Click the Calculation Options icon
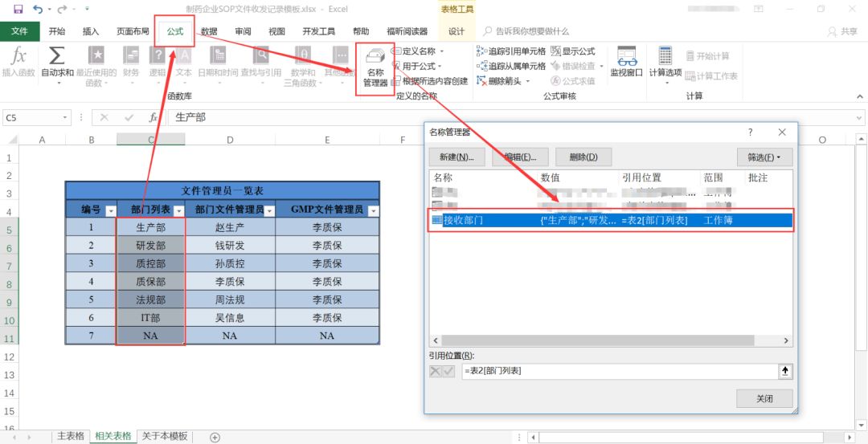868x444 pixels. (x=665, y=58)
